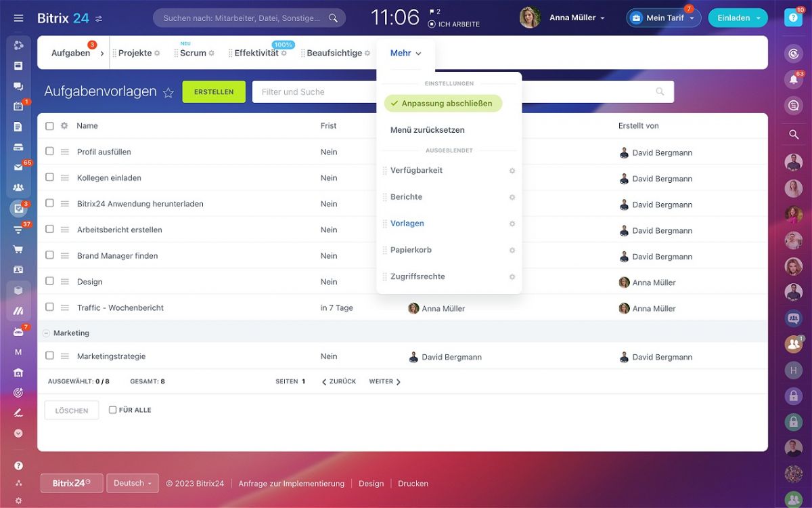Open the row menu for Design template

tap(65, 282)
